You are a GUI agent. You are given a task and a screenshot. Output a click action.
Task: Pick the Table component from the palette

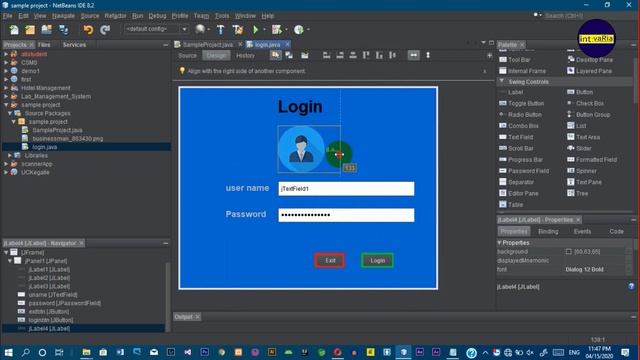pyautogui.click(x=511, y=204)
